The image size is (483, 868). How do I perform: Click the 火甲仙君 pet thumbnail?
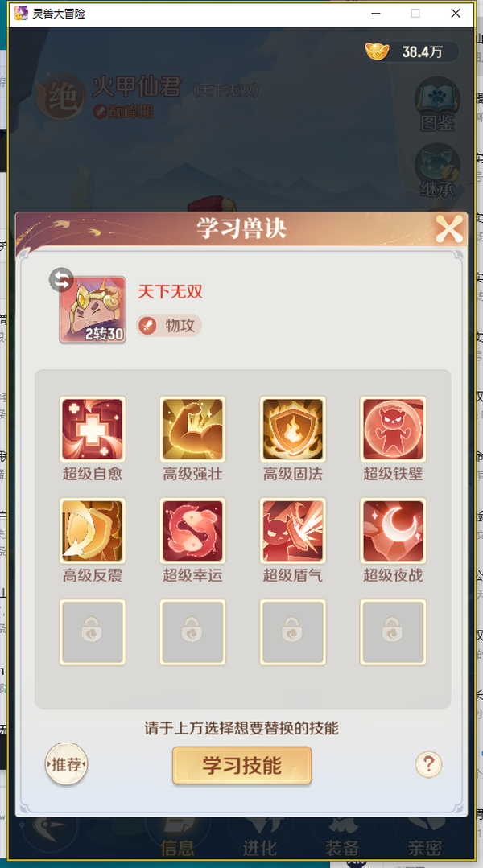tap(93, 310)
